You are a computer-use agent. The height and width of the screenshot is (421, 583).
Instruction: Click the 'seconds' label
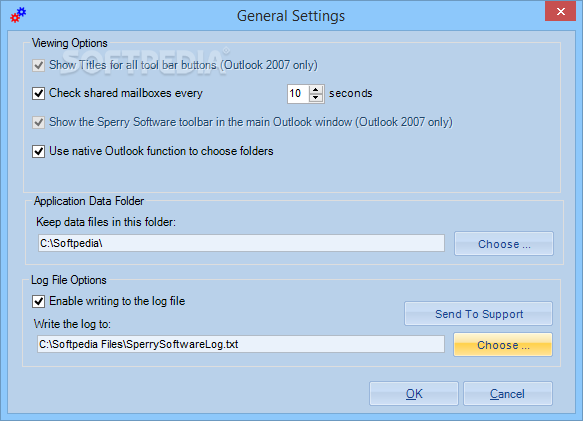tap(351, 93)
